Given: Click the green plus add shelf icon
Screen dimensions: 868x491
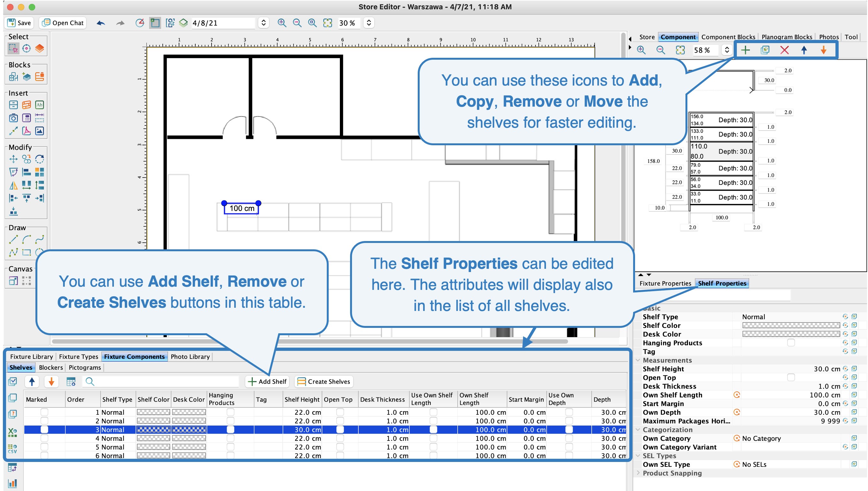Looking at the screenshot, I should pyautogui.click(x=745, y=50).
